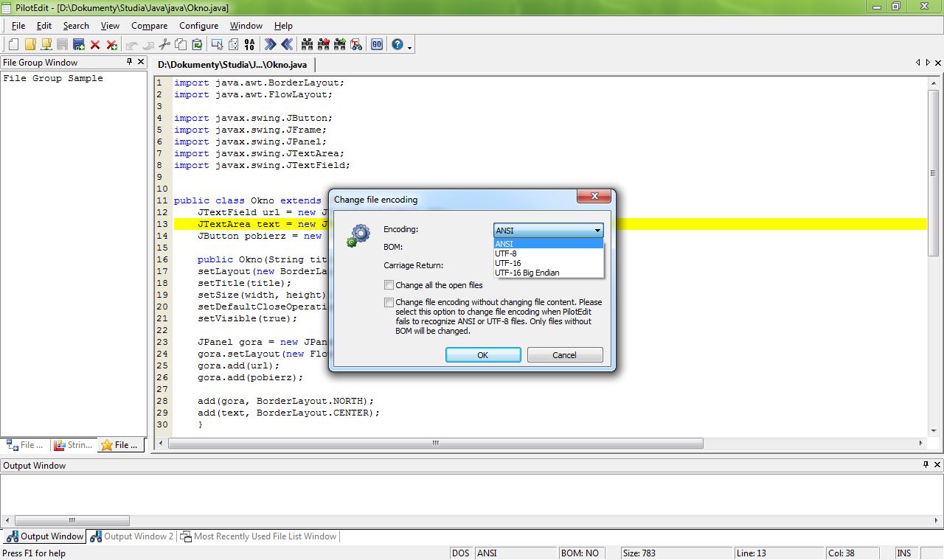Click the Find binoculars icon
The width and height of the screenshot is (944, 560).
pos(308,44)
